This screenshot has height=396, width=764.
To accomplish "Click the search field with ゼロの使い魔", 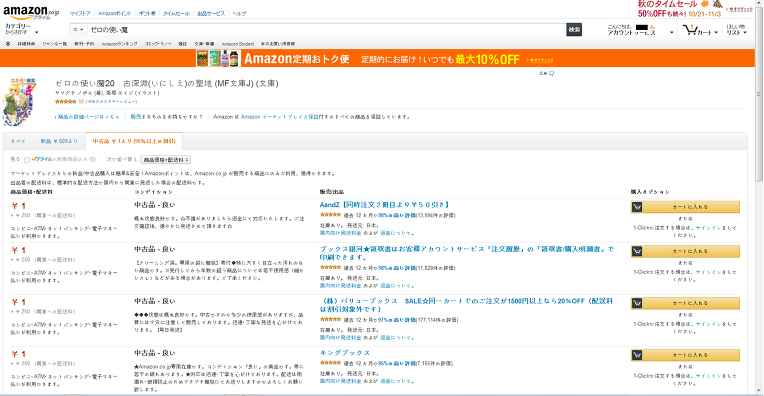I will [326, 30].
